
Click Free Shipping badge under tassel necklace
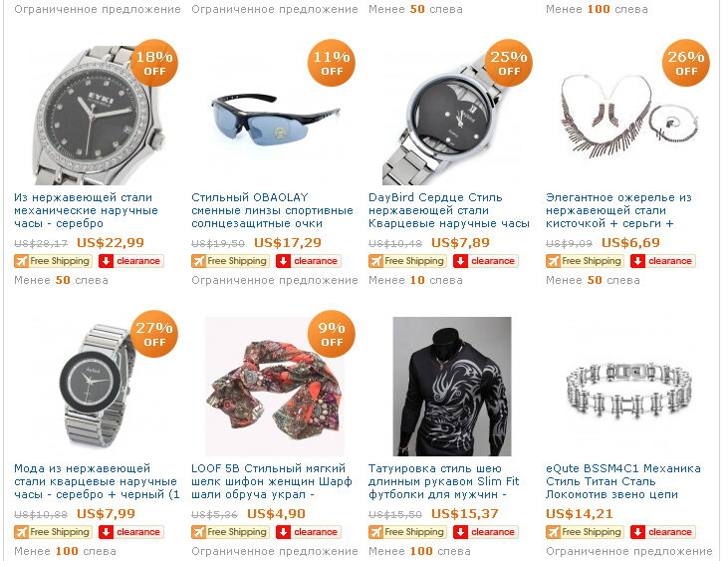pos(584,261)
